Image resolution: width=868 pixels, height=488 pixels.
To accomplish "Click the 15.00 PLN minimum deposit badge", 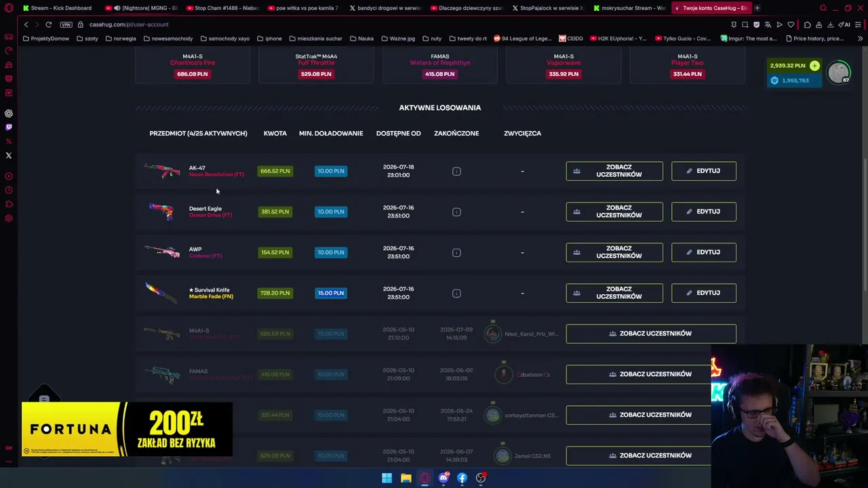I will click(x=331, y=293).
